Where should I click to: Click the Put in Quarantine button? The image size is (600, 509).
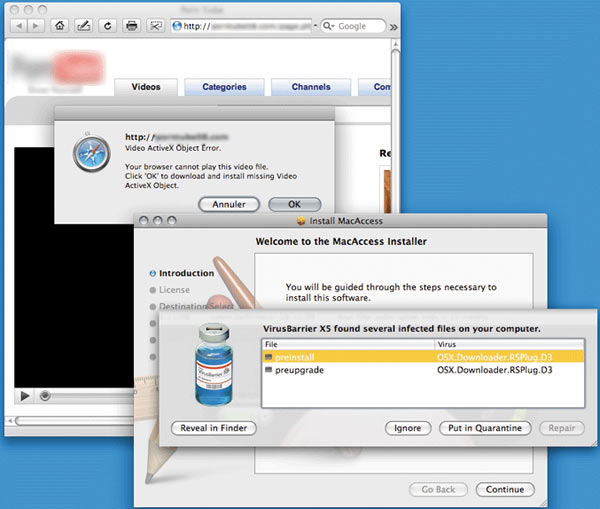click(485, 428)
